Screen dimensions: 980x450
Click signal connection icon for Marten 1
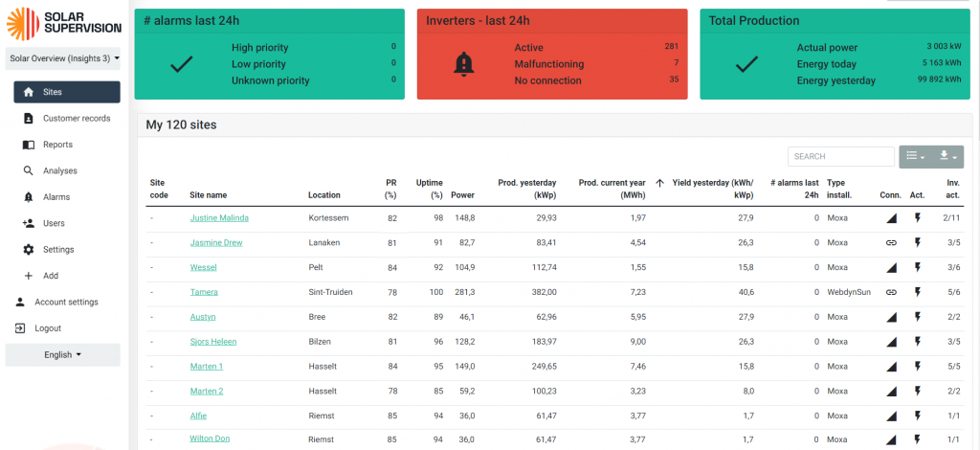(891, 367)
